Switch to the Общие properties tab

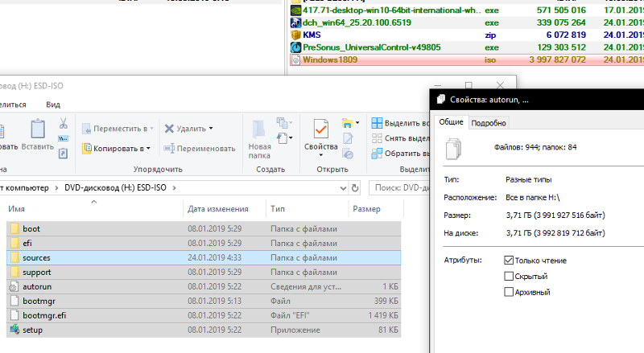click(451, 122)
